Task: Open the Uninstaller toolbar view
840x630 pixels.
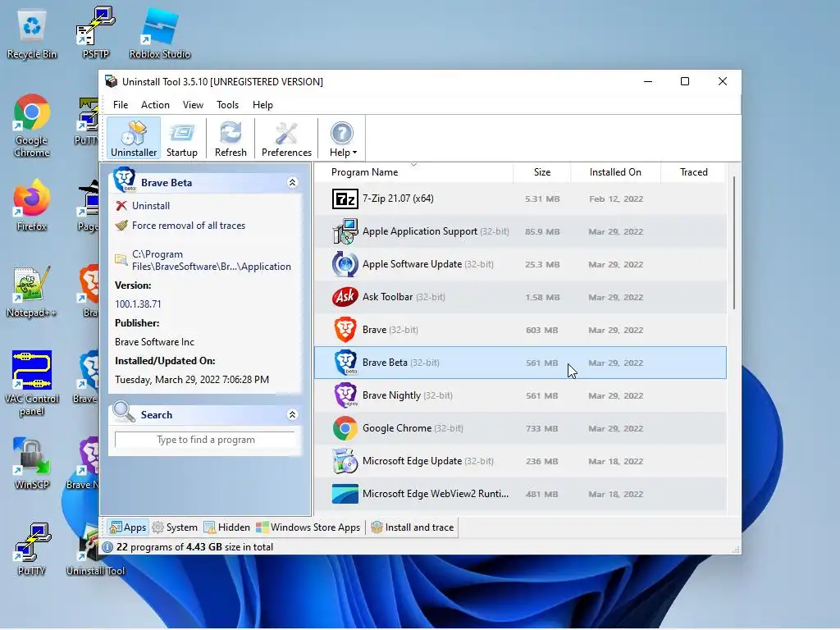Action: tap(134, 138)
